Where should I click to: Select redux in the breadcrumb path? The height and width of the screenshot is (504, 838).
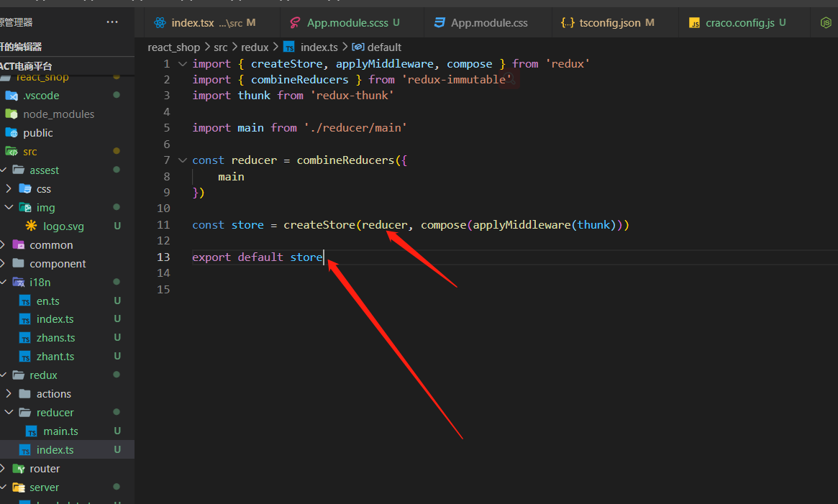[x=255, y=47]
